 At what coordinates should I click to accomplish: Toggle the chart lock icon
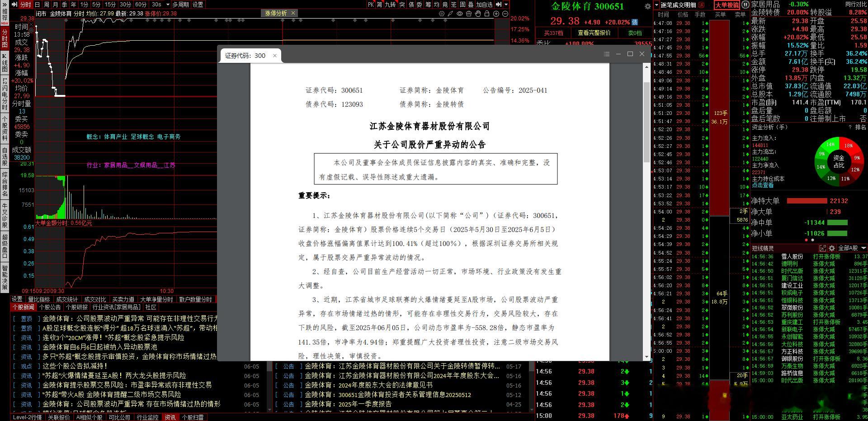[x=487, y=14]
